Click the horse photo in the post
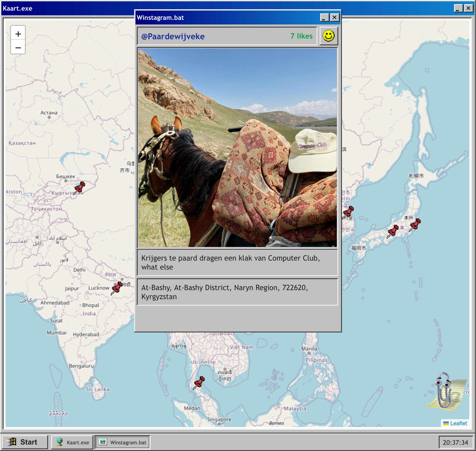476x451 pixels. click(x=237, y=148)
